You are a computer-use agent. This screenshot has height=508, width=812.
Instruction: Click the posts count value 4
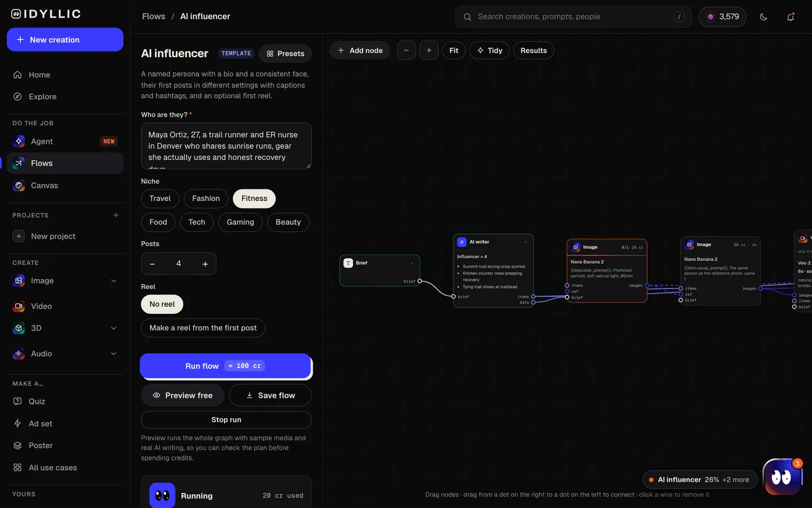(179, 264)
